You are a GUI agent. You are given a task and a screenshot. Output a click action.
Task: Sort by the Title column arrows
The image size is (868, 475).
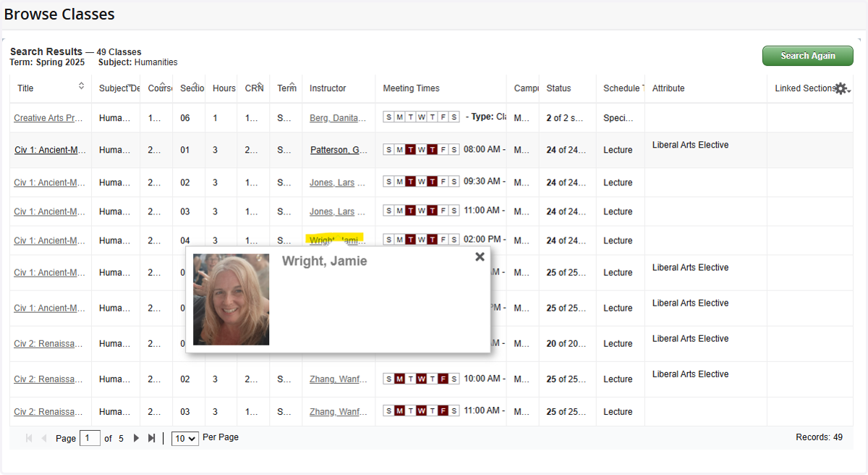point(81,86)
